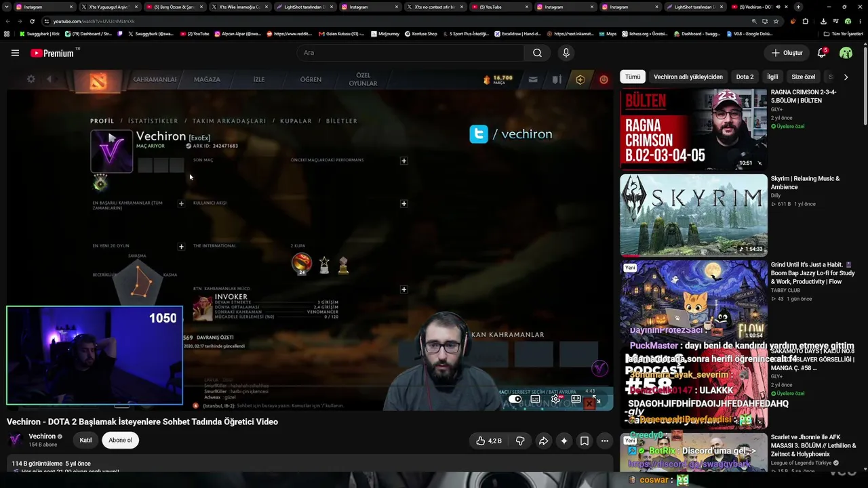Select the "Tümü" filter chip
Screen dimensions: 868x488
pyautogui.click(x=633, y=77)
